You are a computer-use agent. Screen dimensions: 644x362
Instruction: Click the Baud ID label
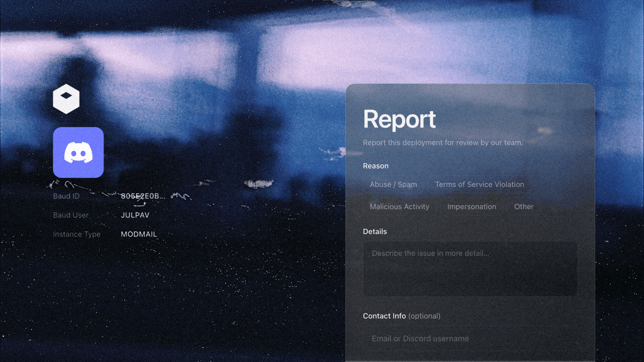66,196
